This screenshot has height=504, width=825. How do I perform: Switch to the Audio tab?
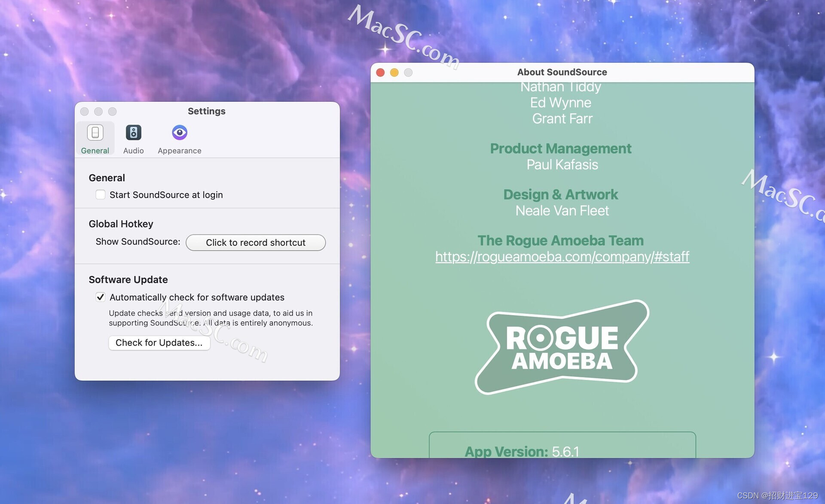pyautogui.click(x=133, y=138)
